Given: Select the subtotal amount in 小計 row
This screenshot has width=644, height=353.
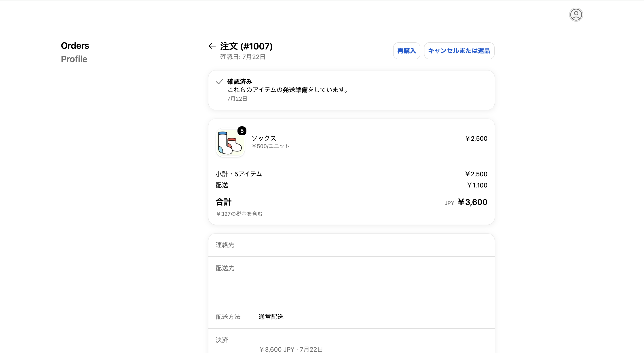Looking at the screenshot, I should tap(476, 174).
